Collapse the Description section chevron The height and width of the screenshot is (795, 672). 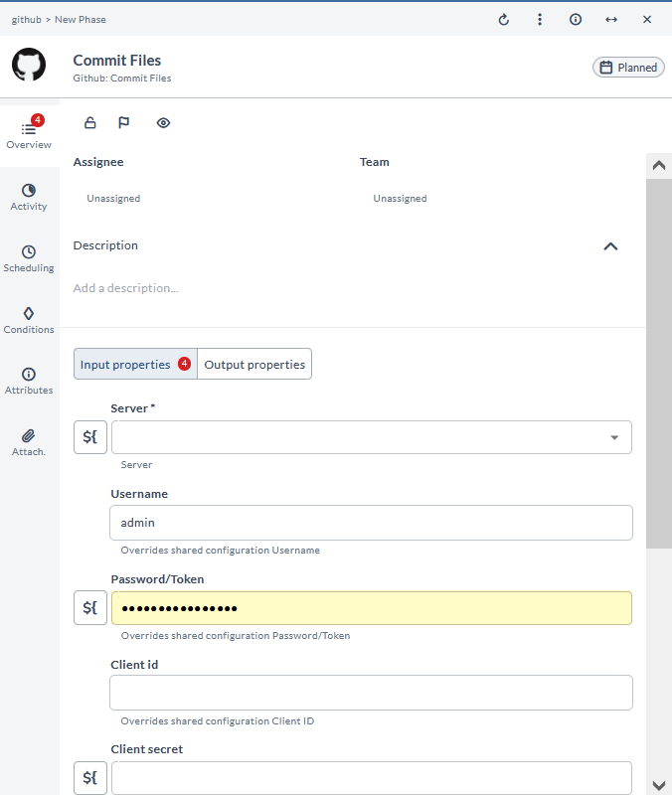pos(610,246)
